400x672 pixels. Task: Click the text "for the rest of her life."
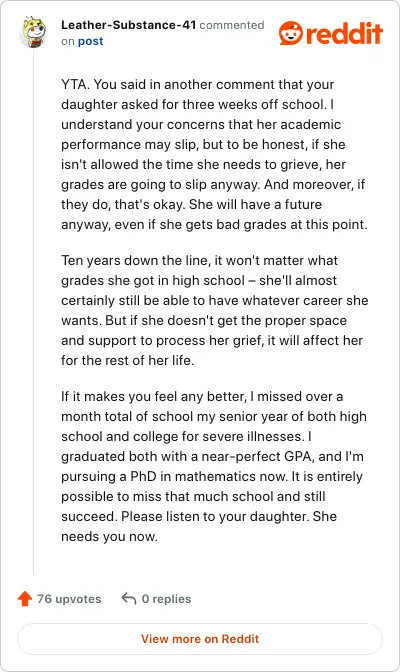click(x=127, y=360)
